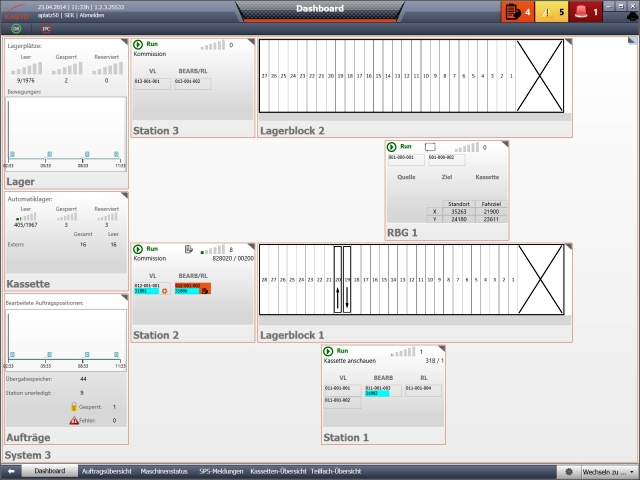Click the green DB status indicator
Screen dimensions: 640x480
point(16,30)
